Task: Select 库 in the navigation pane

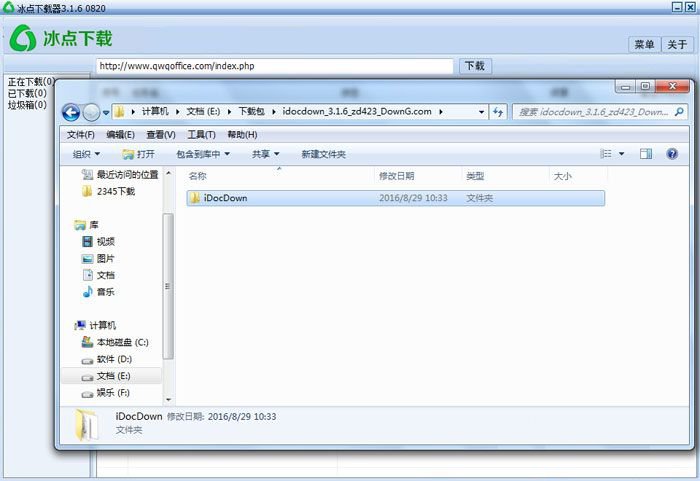Action: click(x=87, y=225)
